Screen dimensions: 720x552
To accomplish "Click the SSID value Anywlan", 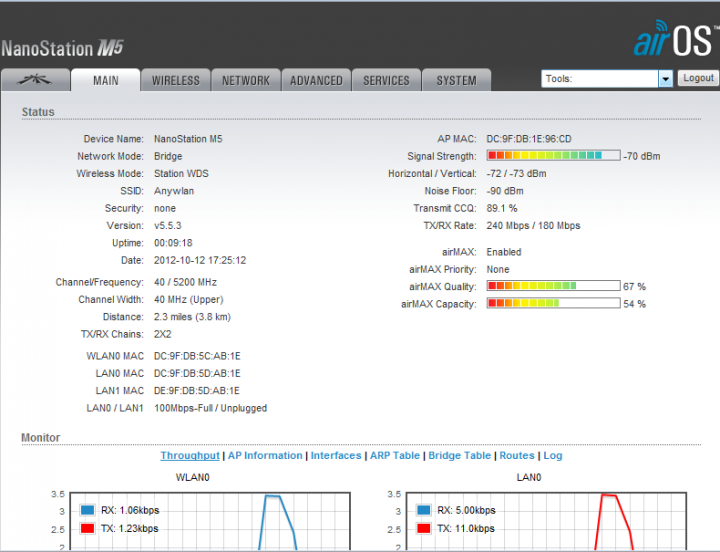I will point(174,191).
